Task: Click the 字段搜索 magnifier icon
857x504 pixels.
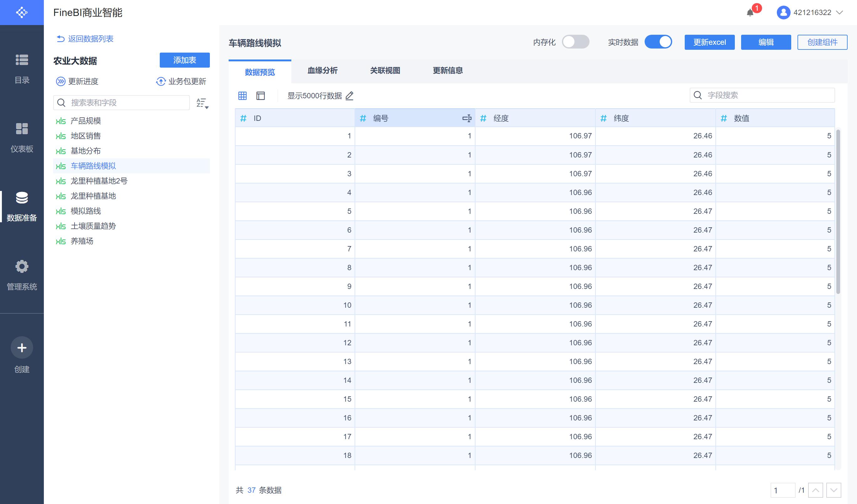Action: 698,95
